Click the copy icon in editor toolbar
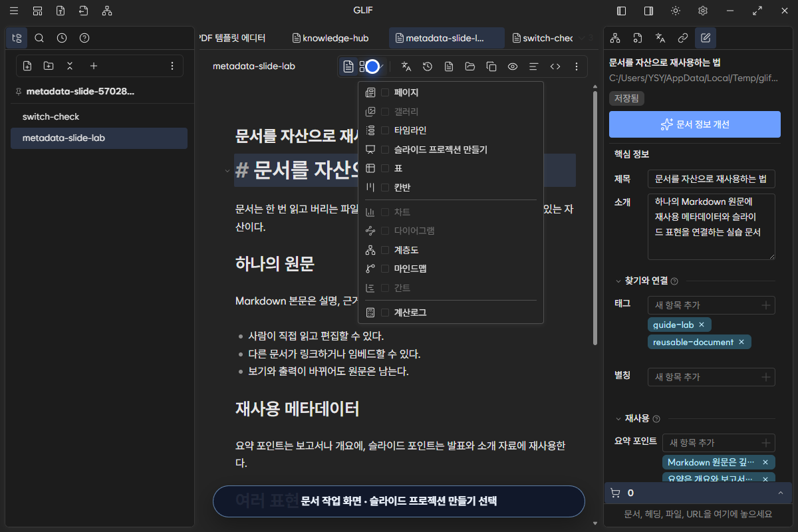Image resolution: width=798 pixels, height=532 pixels. point(491,66)
